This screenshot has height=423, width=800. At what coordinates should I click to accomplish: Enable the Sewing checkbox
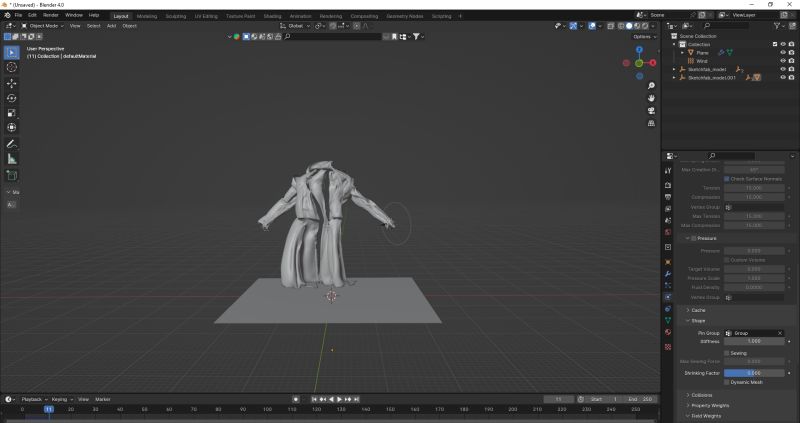pos(727,353)
